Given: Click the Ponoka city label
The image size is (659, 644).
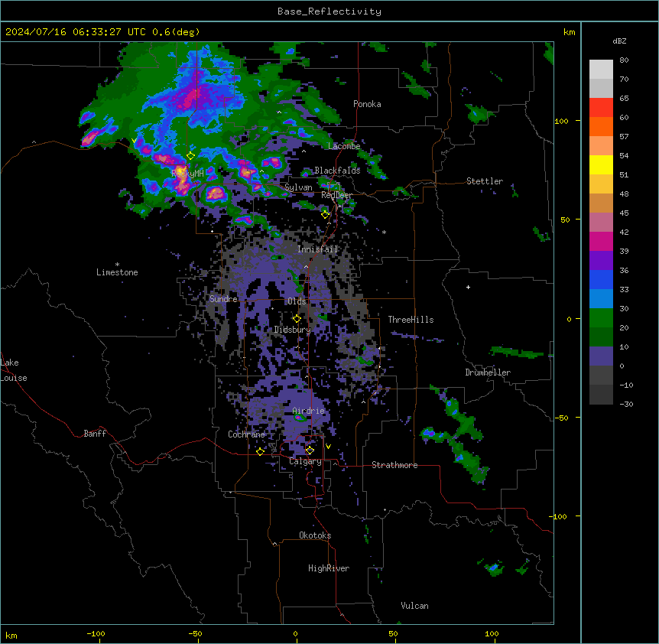Looking at the screenshot, I should pyautogui.click(x=367, y=104).
